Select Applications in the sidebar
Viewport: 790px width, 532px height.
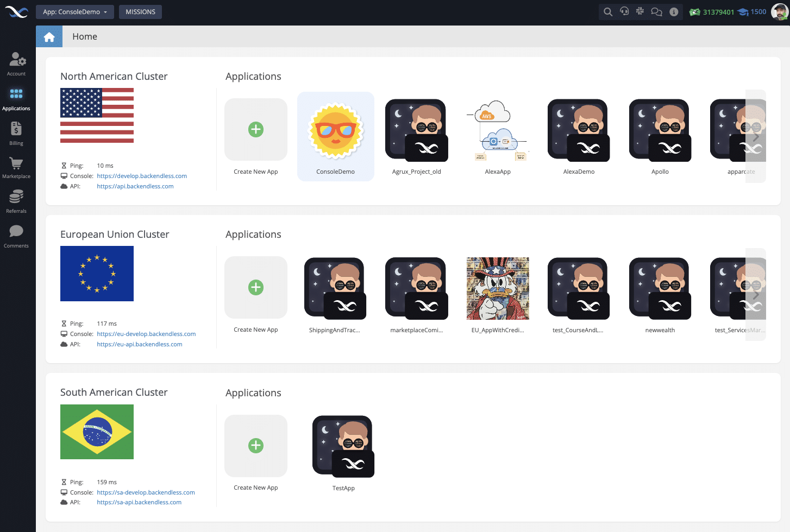[16, 99]
